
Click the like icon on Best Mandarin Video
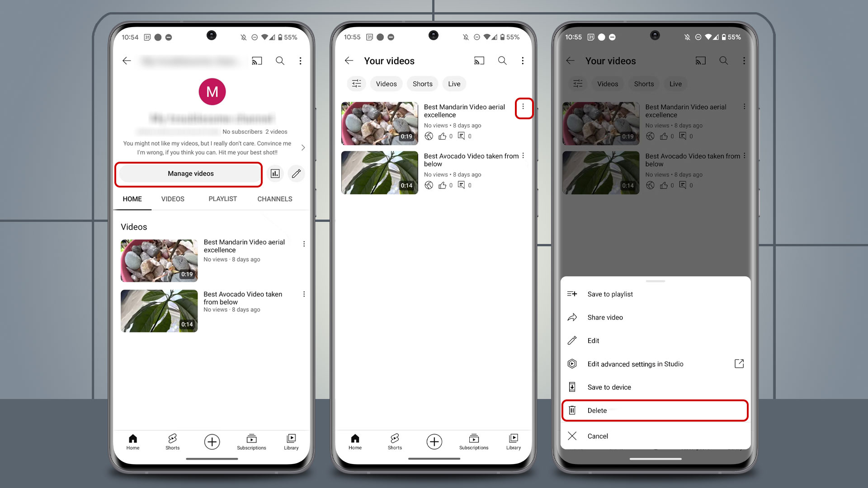(x=442, y=136)
